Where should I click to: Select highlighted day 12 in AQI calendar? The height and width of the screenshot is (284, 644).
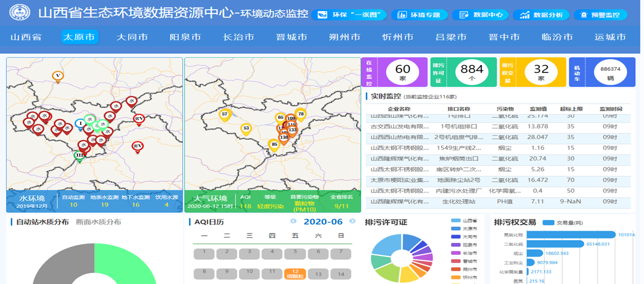pos(295,273)
